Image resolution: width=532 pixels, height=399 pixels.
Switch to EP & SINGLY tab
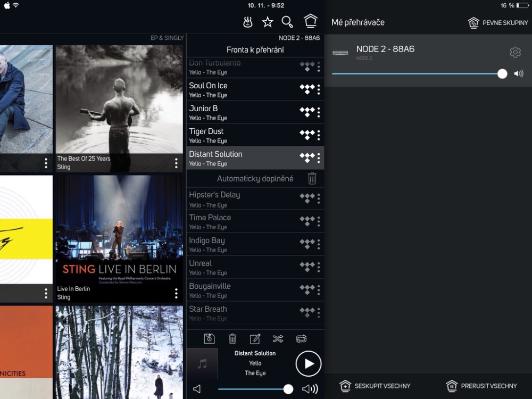tap(167, 38)
